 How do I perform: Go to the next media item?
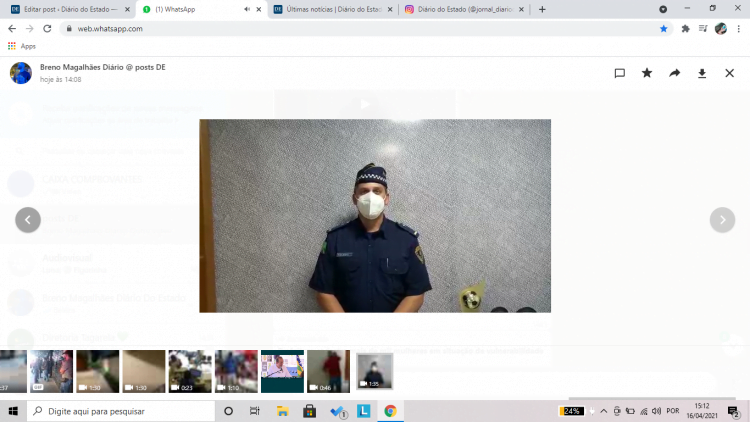722,220
